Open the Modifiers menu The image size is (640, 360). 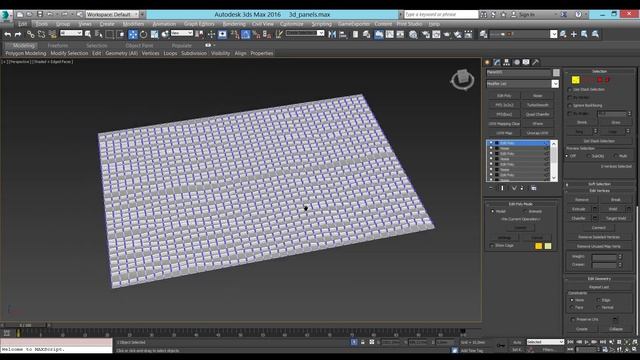pos(133,24)
